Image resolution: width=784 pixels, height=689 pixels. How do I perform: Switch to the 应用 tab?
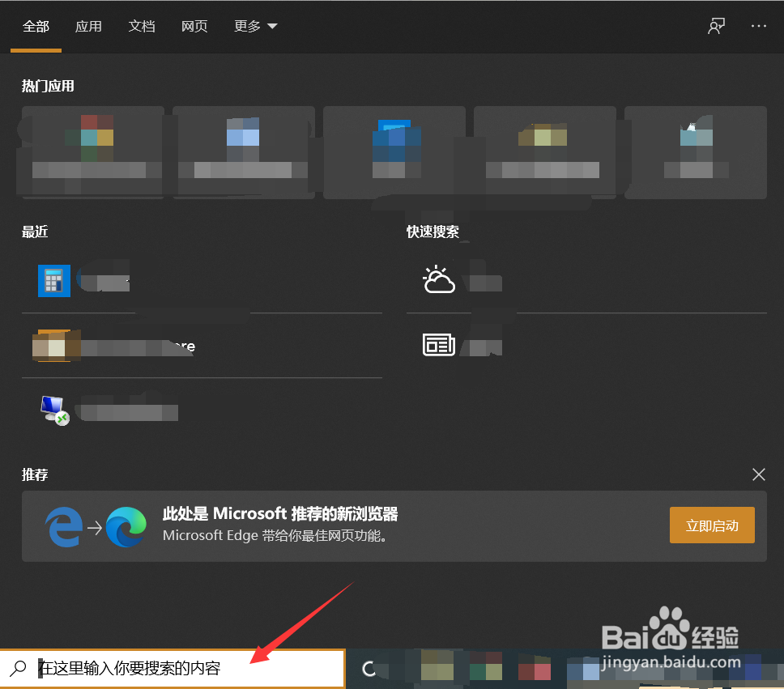[88, 26]
